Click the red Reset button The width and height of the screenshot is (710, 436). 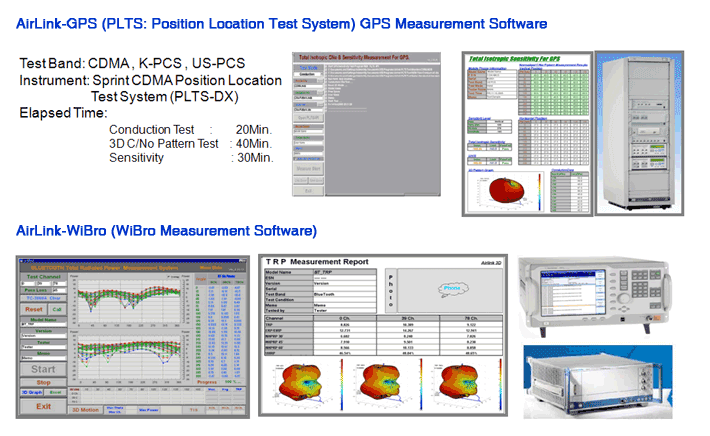tap(34, 309)
